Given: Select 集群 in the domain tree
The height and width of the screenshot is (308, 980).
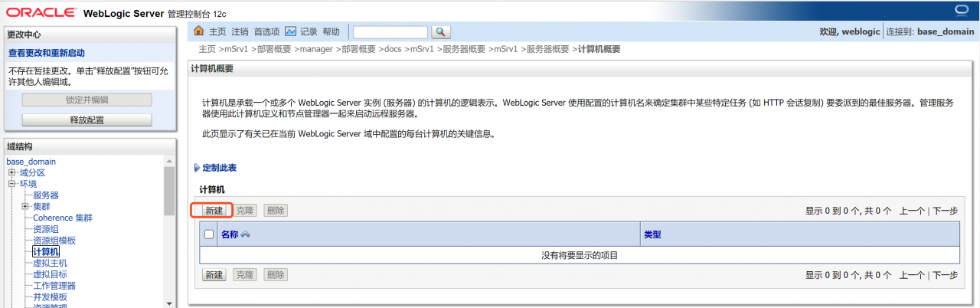Looking at the screenshot, I should [41, 207].
